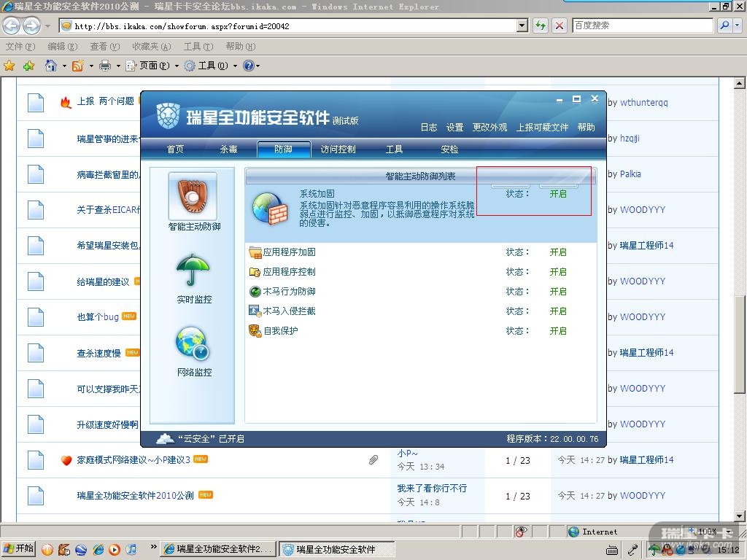Click the 木马入侵拦截 row icon
The width and height of the screenshot is (747, 560).
[x=255, y=311]
